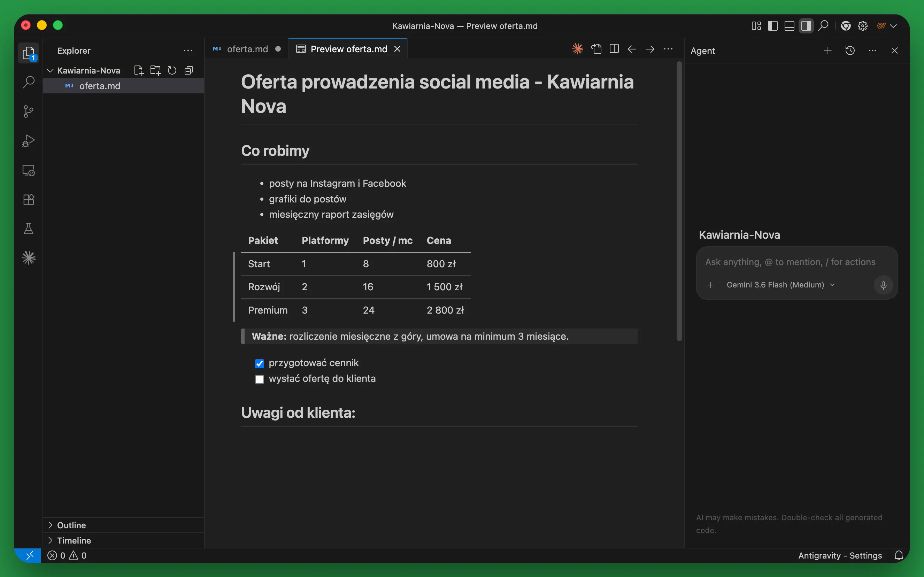
Task: Navigate forward with the right arrow
Action: pos(650,49)
